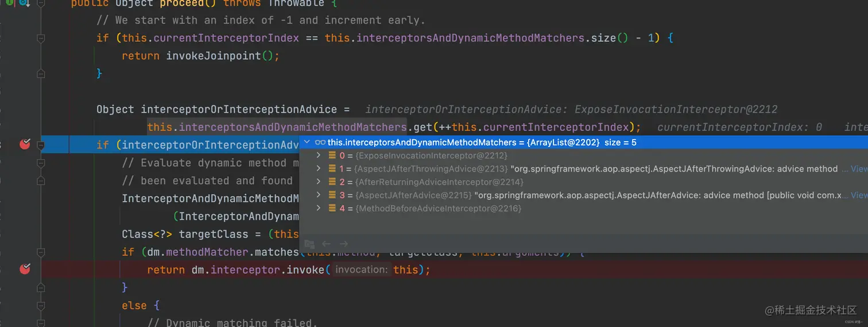Collapse this.interceptorsAndDynamicMethodMatchers root node
This screenshot has height=327, width=868.
tap(307, 142)
